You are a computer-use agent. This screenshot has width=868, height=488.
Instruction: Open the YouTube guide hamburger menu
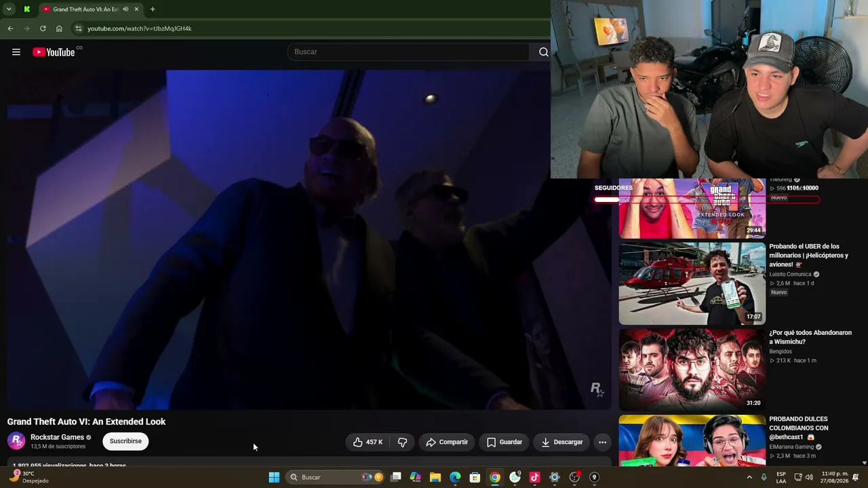pyautogui.click(x=16, y=52)
